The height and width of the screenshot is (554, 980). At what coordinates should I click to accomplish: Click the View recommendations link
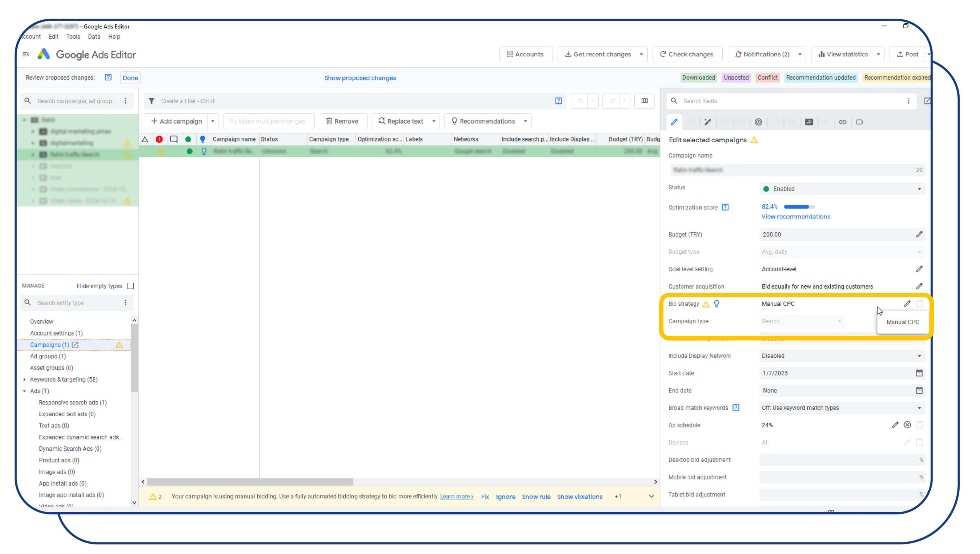pyautogui.click(x=796, y=217)
